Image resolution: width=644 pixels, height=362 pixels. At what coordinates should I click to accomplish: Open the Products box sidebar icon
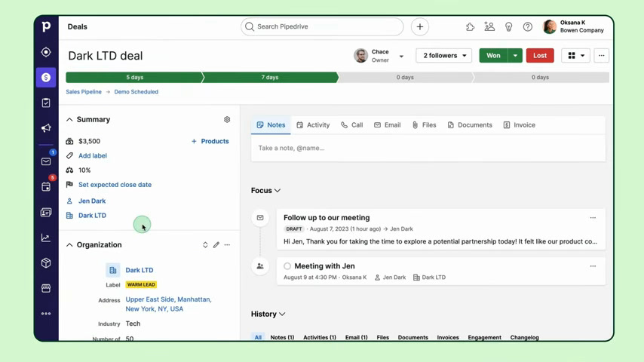(x=46, y=263)
